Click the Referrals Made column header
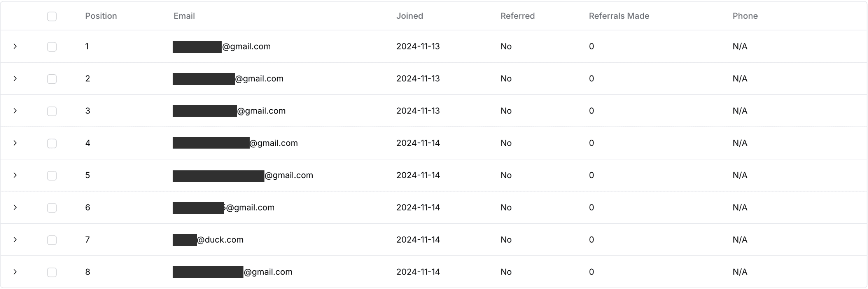This screenshot has height=289, width=868. (619, 16)
